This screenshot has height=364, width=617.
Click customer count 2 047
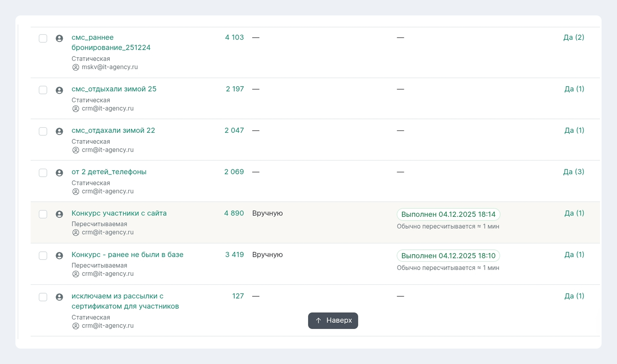(x=234, y=130)
